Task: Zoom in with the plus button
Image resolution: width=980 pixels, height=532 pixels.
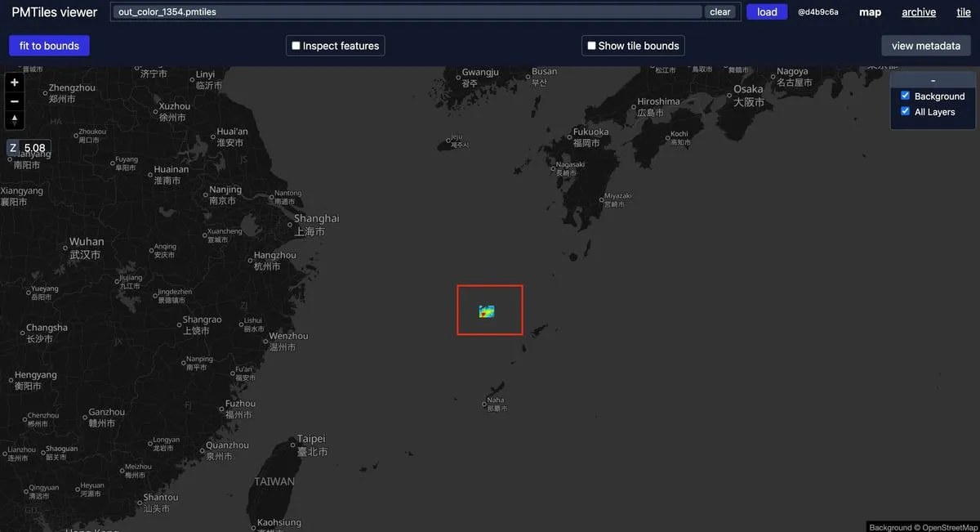Action: tap(15, 83)
